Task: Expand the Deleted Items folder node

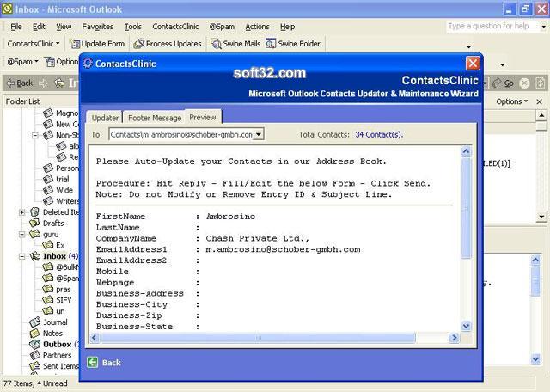Action: point(21,212)
